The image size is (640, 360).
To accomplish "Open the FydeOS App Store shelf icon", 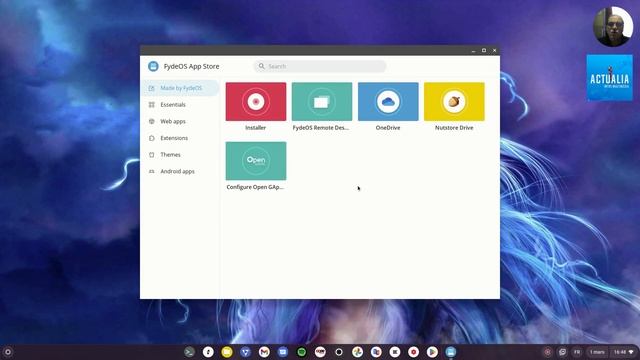I will click(451, 352).
